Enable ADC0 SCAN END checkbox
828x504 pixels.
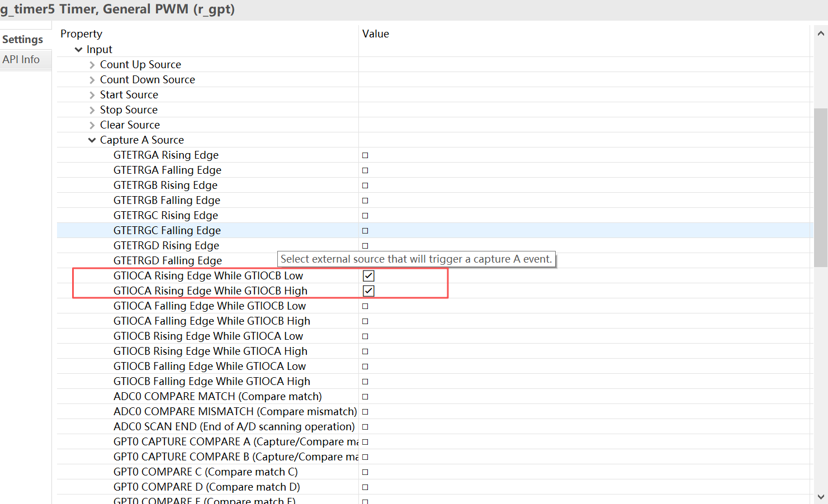tap(365, 427)
